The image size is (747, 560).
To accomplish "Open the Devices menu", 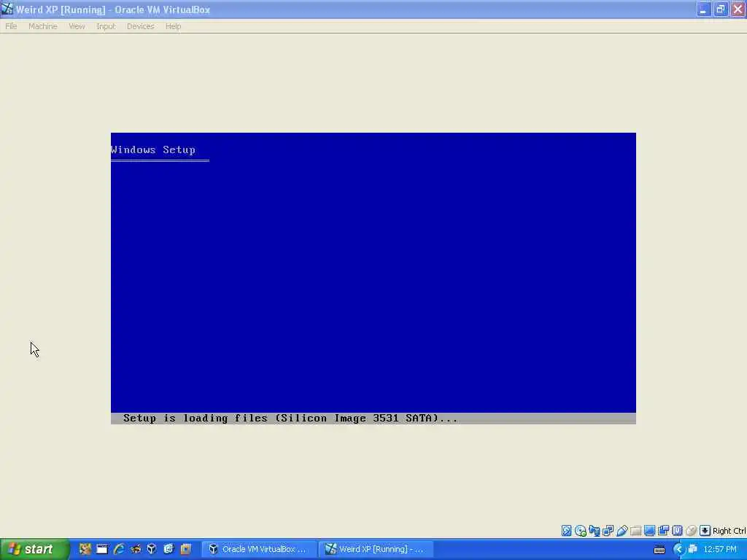I will click(x=140, y=26).
